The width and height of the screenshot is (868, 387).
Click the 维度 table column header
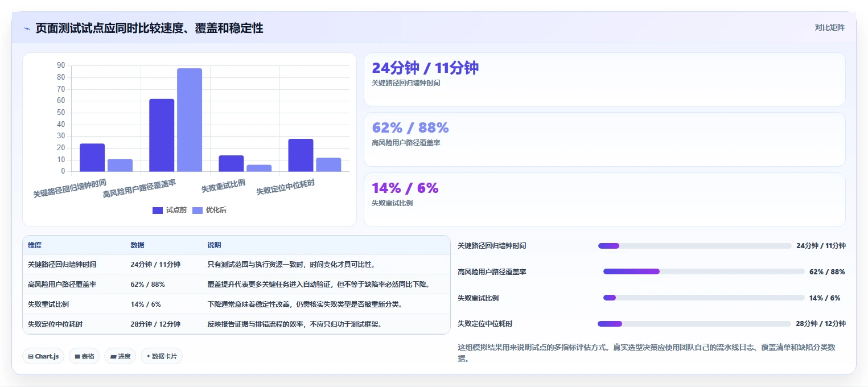pyautogui.click(x=35, y=245)
